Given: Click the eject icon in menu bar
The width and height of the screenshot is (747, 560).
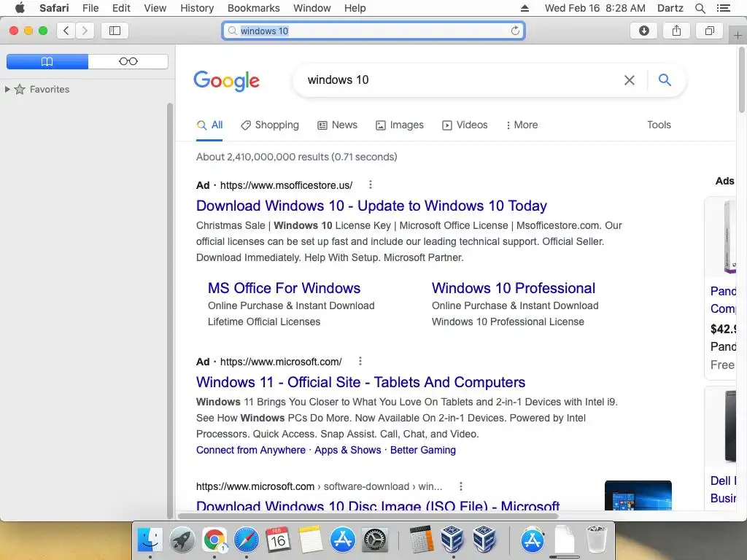Looking at the screenshot, I should tap(525, 8).
